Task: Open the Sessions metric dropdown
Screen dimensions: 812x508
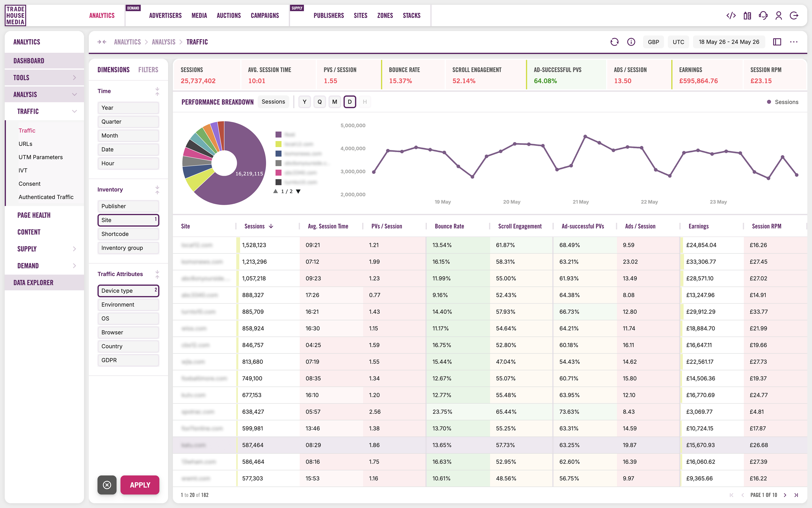Action: [273, 102]
